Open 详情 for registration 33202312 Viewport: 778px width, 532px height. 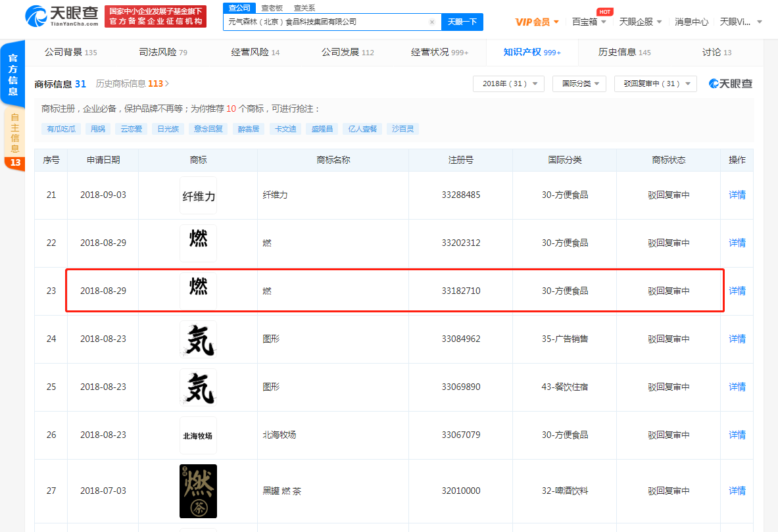[x=737, y=243]
